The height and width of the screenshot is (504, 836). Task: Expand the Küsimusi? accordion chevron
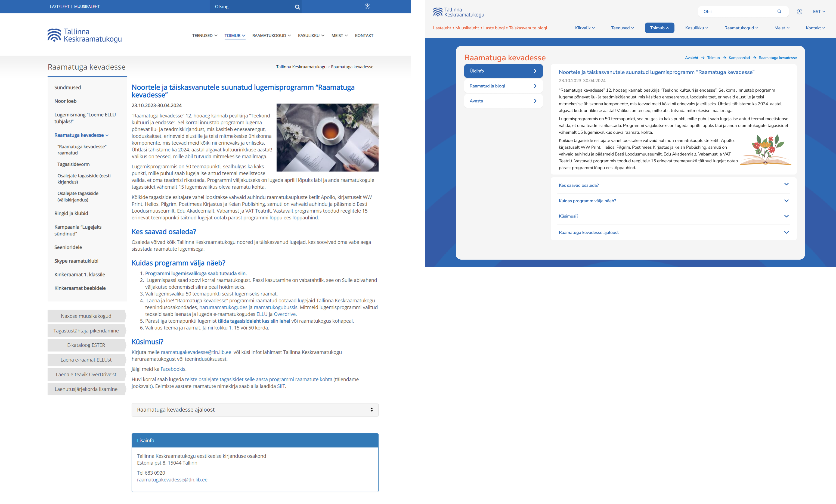click(786, 216)
